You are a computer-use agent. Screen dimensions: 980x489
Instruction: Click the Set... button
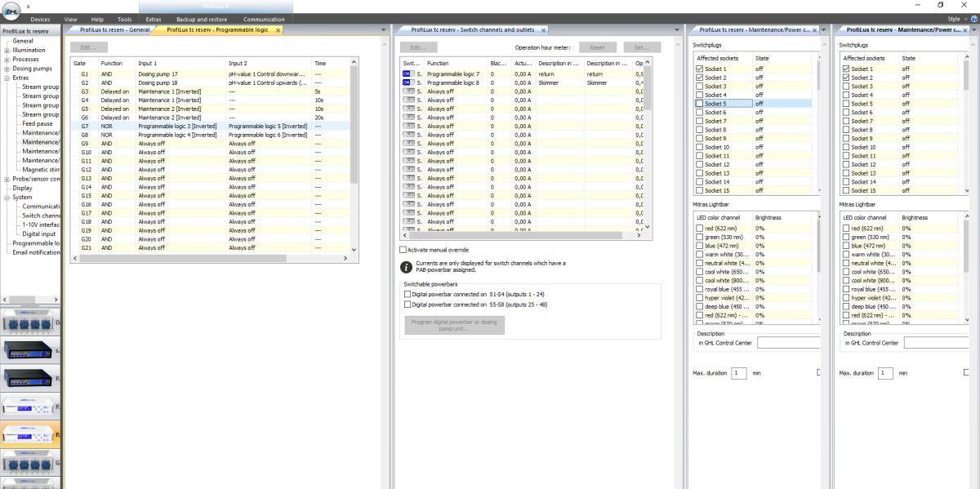[642, 47]
